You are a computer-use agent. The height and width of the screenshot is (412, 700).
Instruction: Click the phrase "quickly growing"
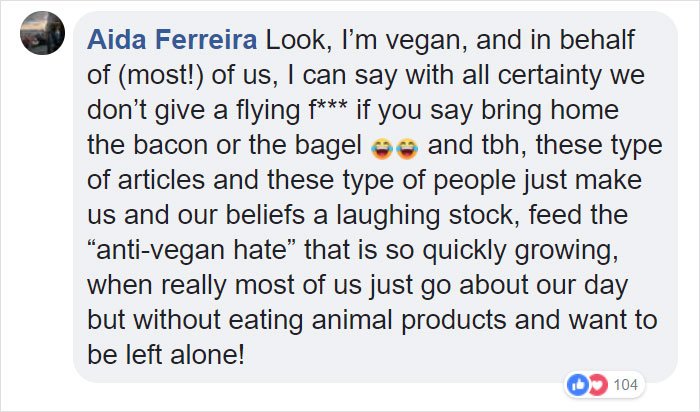pos(521,250)
